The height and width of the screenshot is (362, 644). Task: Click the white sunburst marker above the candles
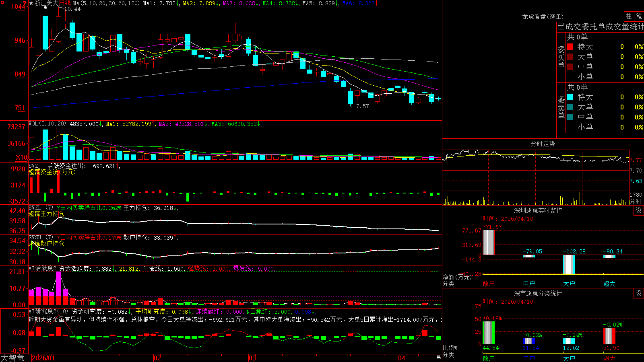point(45,7)
